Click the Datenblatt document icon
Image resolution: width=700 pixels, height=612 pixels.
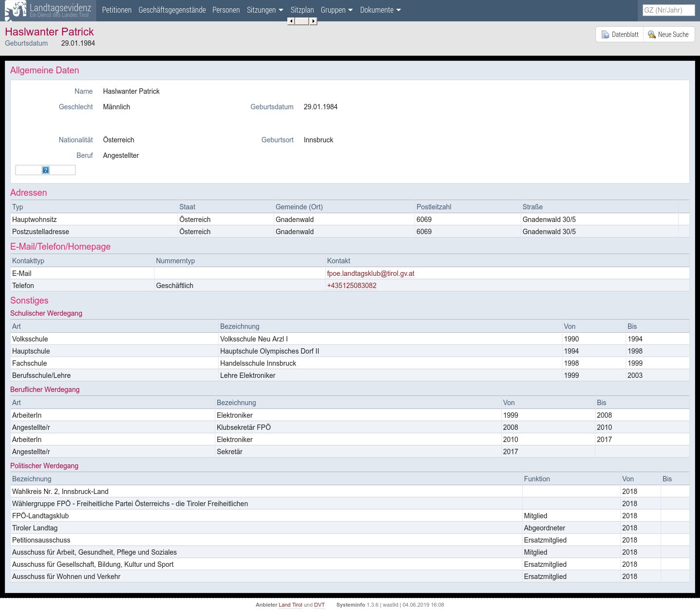tap(605, 34)
